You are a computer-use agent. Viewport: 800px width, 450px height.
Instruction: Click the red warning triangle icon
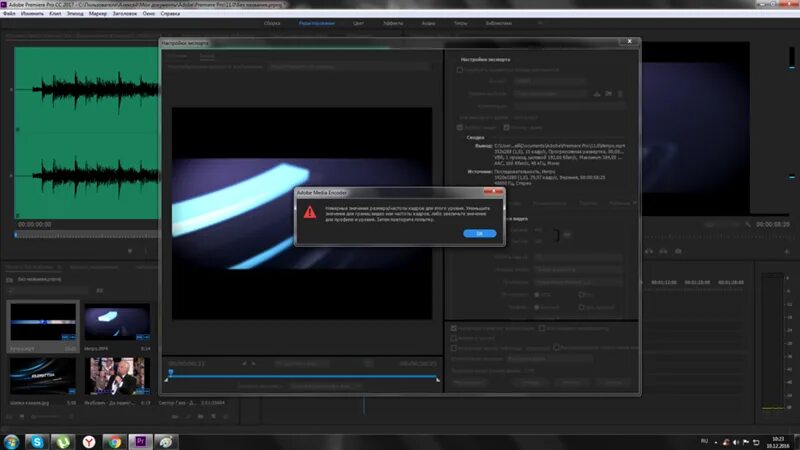click(x=310, y=212)
